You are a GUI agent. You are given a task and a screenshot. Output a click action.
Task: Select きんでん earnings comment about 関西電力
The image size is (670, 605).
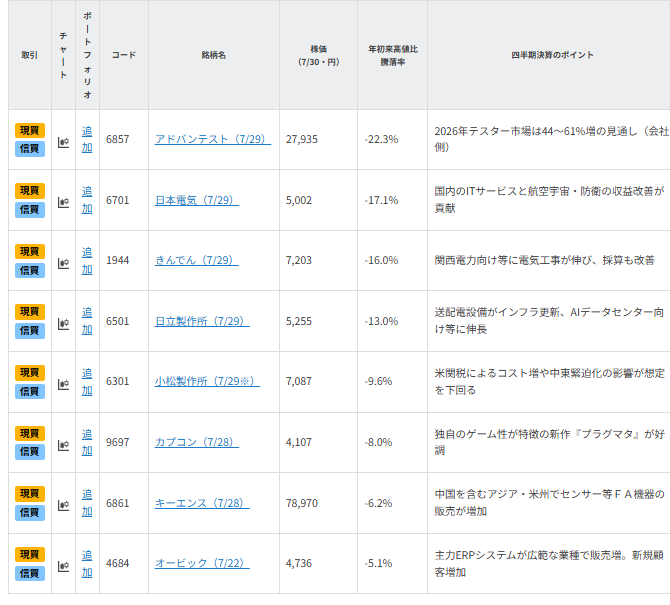[x=544, y=260]
